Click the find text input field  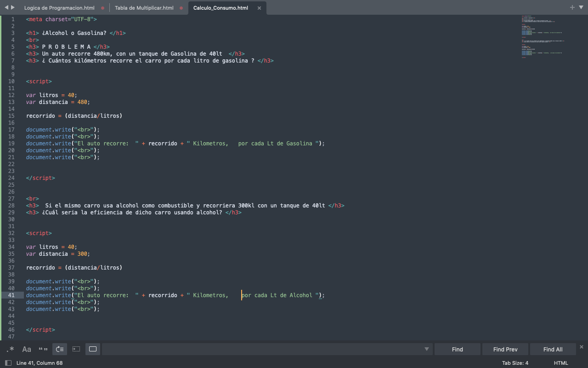[x=262, y=349]
